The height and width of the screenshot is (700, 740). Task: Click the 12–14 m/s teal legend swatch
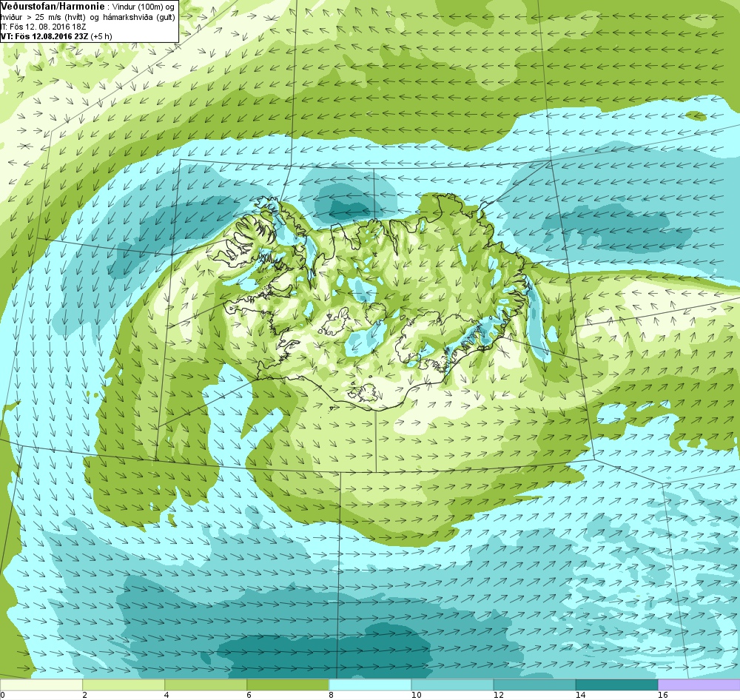coord(534,684)
